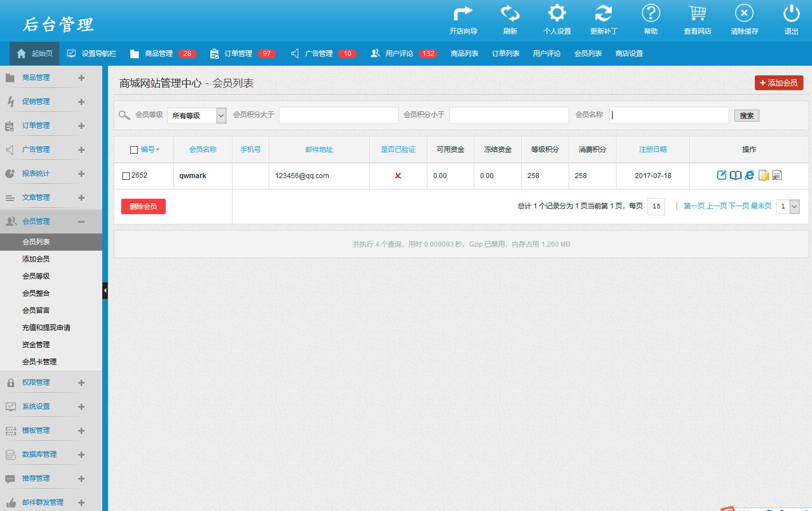Click the red 添加会员 button

[779, 83]
